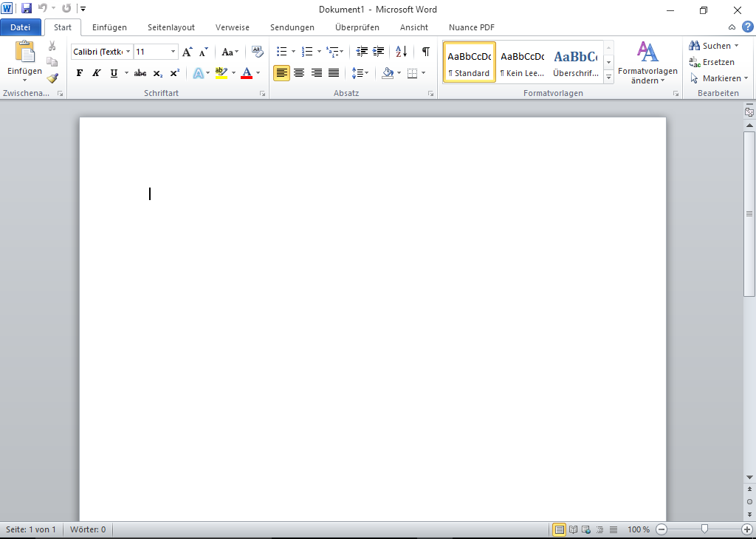Click the superscript x² icon
Image resolution: width=756 pixels, height=539 pixels.
[174, 73]
